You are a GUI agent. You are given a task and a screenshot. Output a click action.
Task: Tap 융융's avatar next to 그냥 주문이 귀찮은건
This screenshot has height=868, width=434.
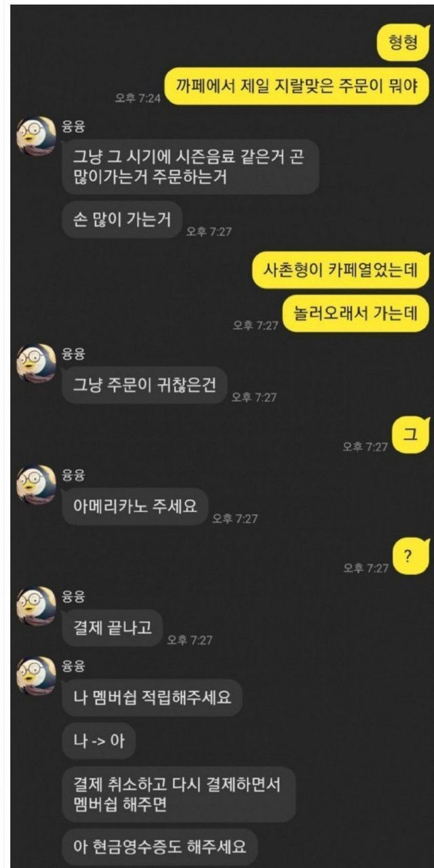pyautogui.click(x=36, y=363)
